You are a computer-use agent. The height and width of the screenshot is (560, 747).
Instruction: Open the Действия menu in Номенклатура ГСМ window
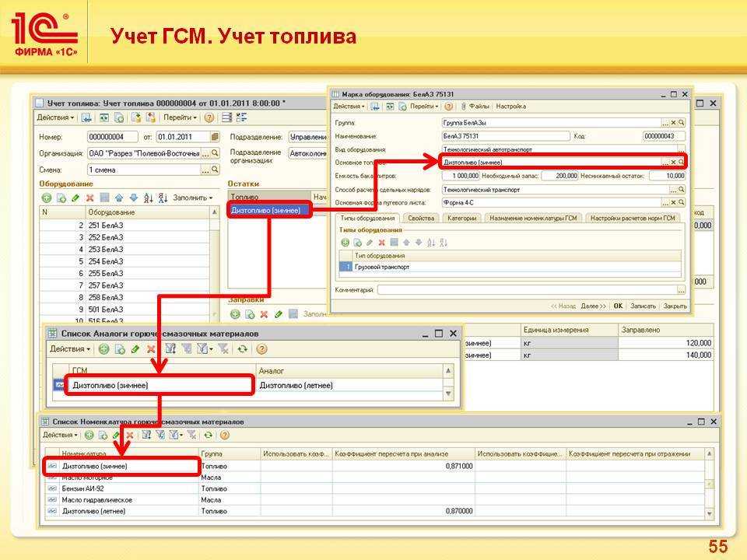60,435
